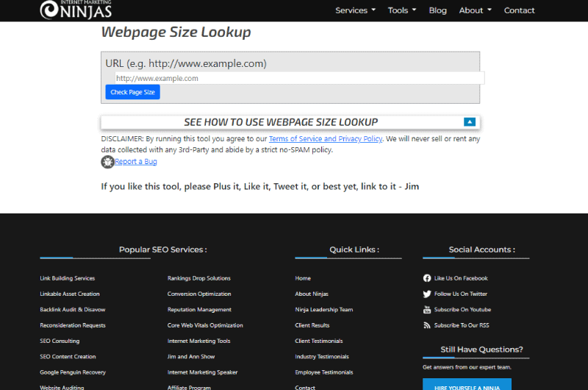Open Linkable Asset Creation link
Viewport: 588px width, 390px height.
point(70,294)
